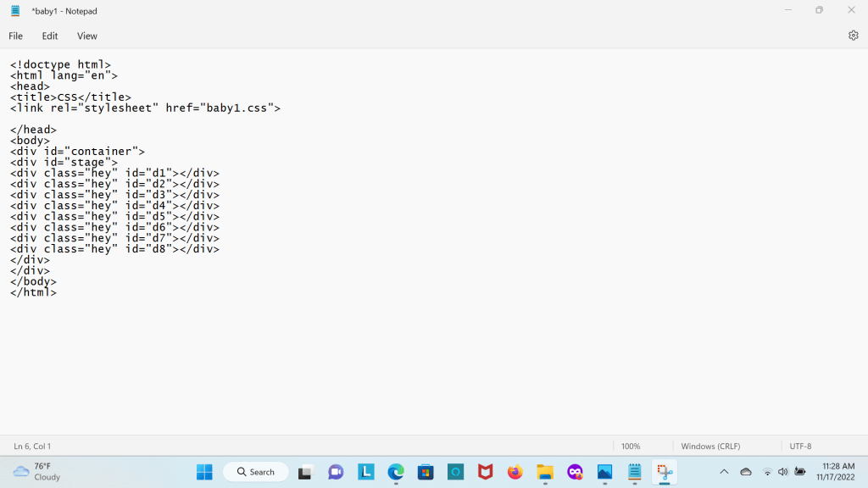Open File Explorer from the taskbar
The image size is (868, 488).
(545, 472)
